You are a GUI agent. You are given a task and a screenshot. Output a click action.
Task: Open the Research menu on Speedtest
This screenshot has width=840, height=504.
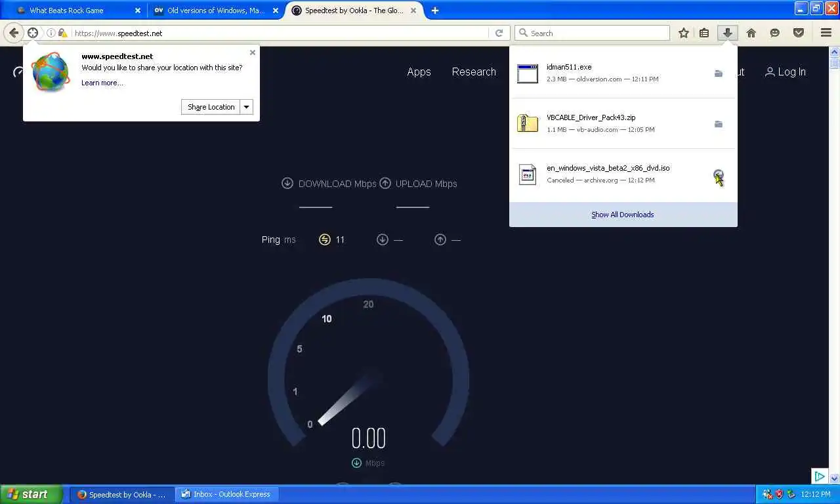pos(474,72)
